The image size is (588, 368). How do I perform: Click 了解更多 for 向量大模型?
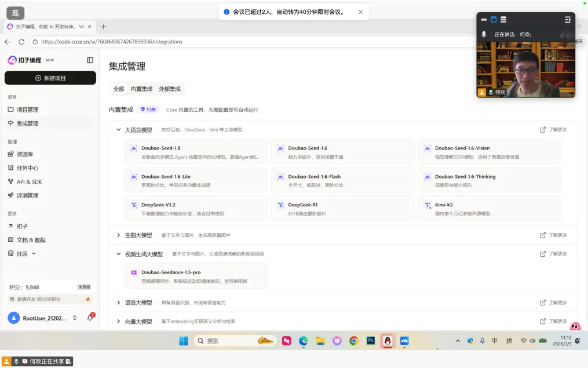553,322
